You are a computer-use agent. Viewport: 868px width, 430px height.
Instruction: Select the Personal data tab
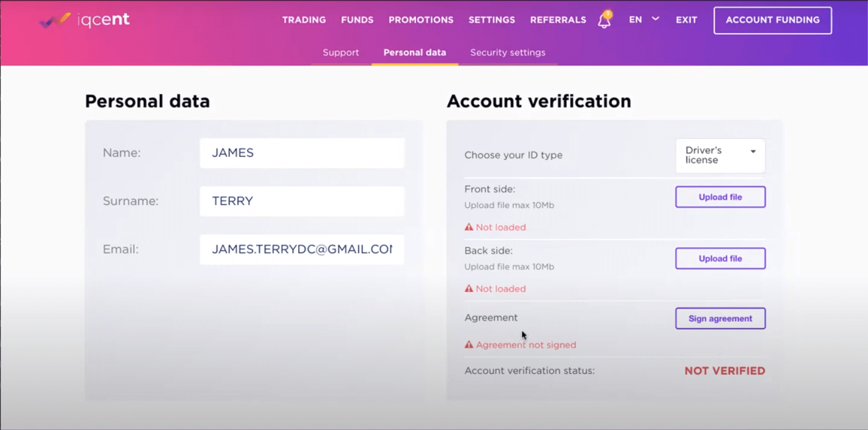coord(415,52)
